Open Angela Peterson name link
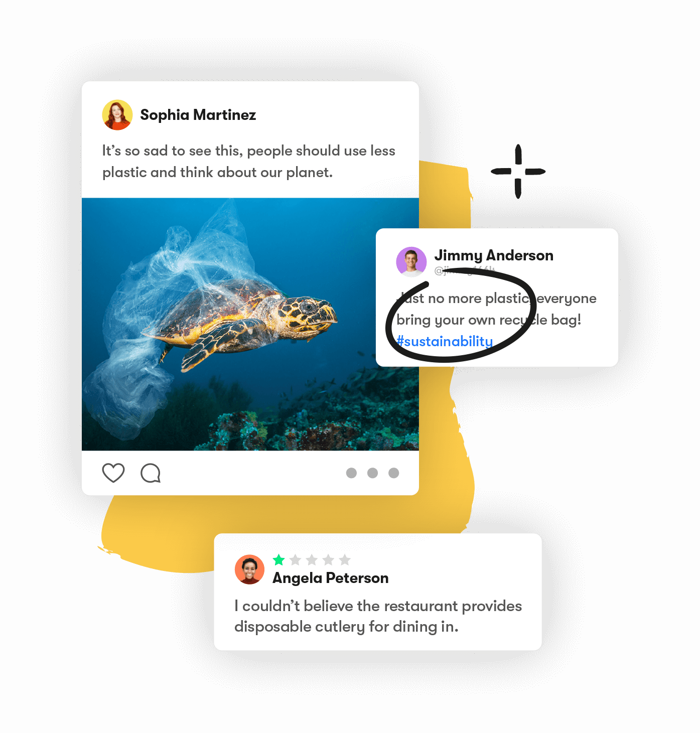 point(330,578)
